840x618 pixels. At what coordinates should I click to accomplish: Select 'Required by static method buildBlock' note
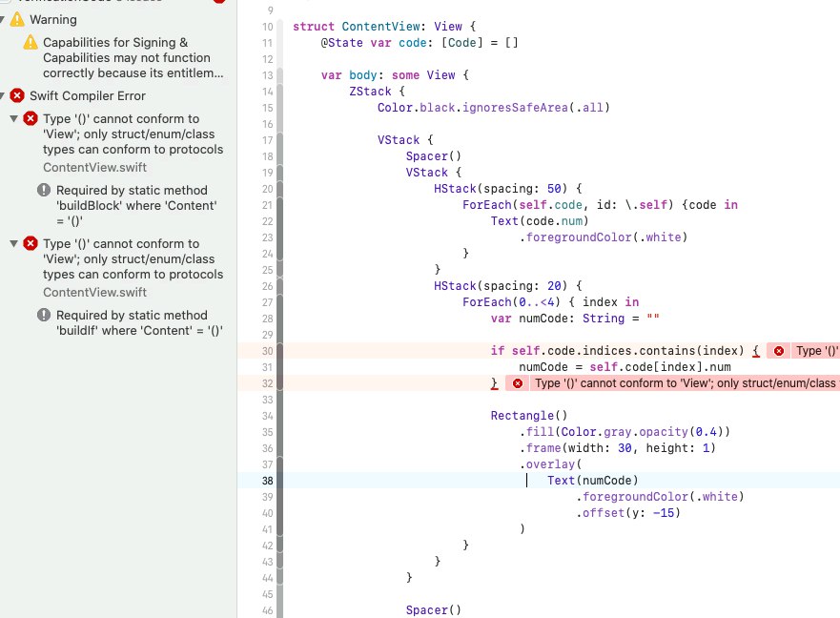point(136,205)
